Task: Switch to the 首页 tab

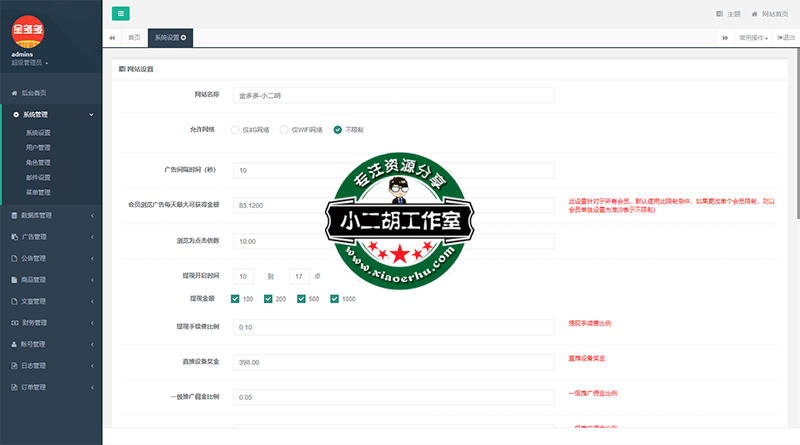Action: [x=134, y=37]
